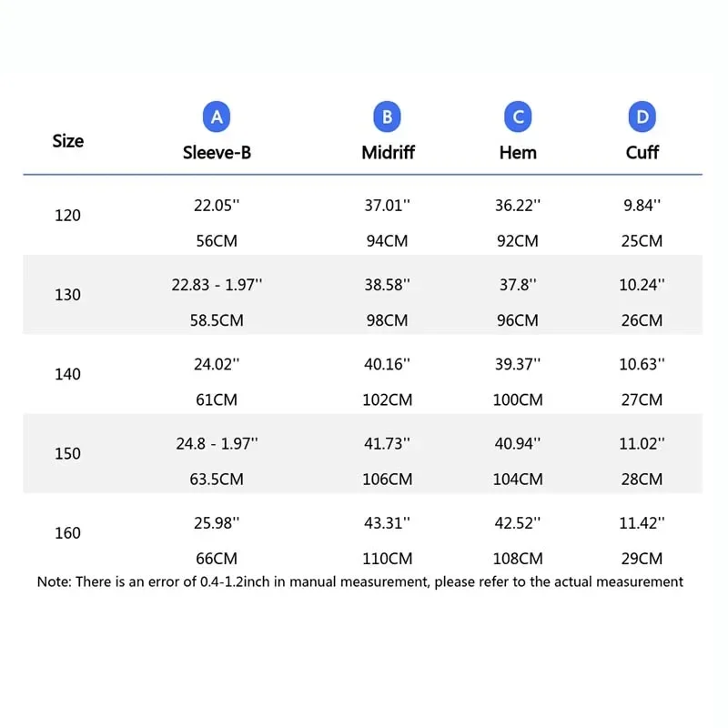Click the Sleeve-B column header

(x=217, y=153)
